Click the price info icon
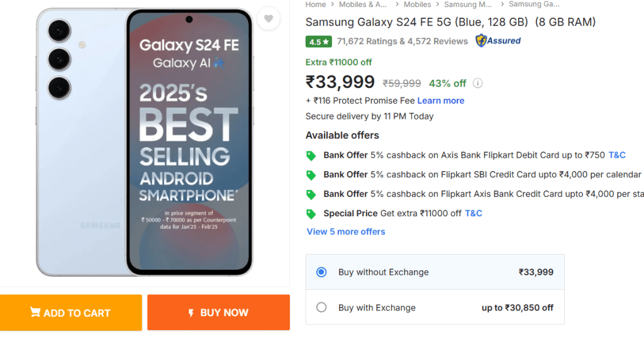The height and width of the screenshot is (342, 644). pos(478,83)
